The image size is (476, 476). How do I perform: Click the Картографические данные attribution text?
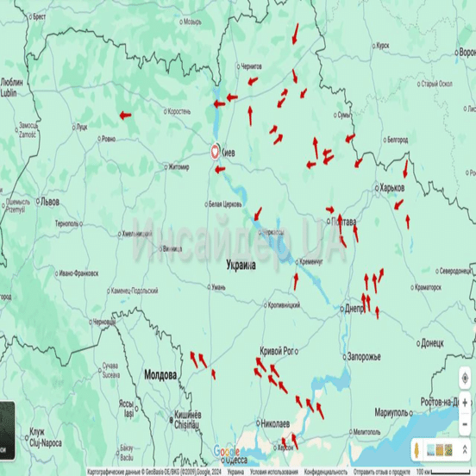coord(154,472)
